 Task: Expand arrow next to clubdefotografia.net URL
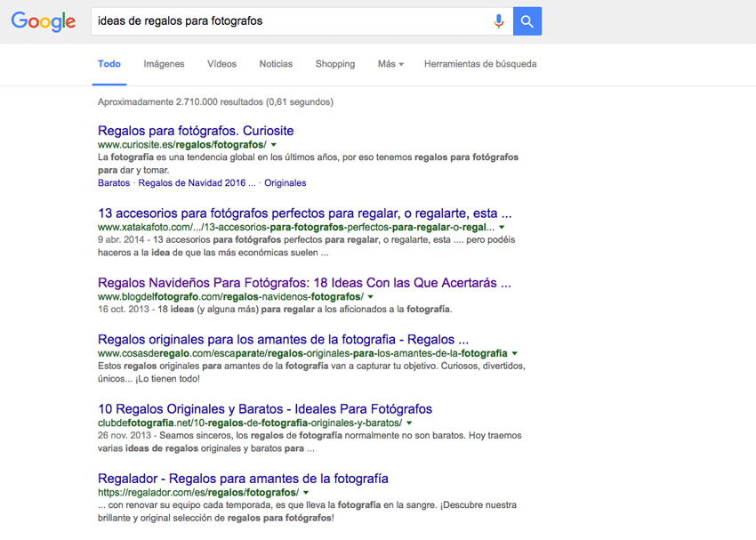tap(409, 423)
